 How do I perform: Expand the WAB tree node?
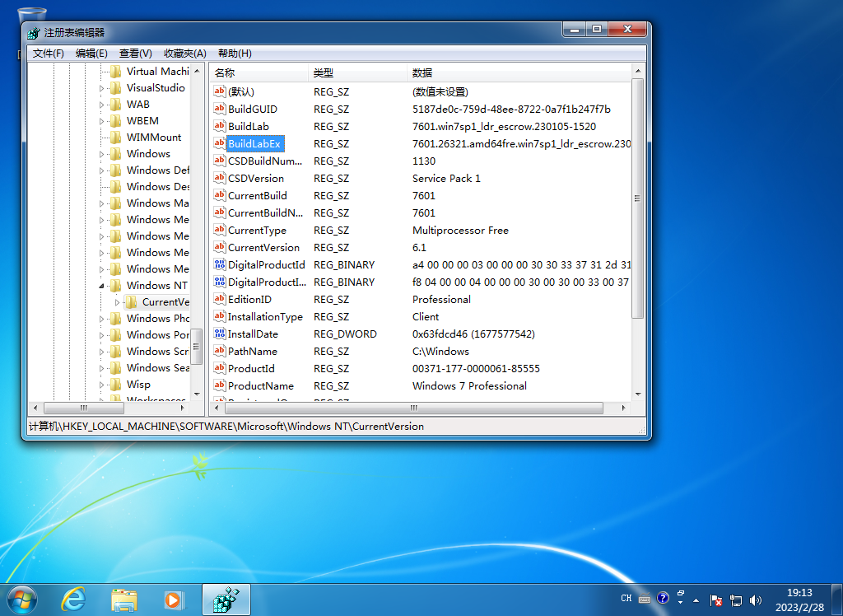(x=101, y=105)
